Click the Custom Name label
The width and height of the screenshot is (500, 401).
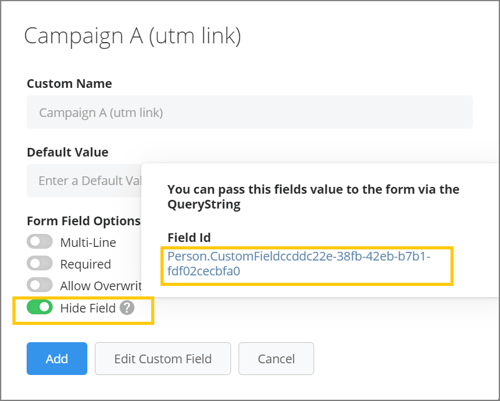(x=69, y=83)
